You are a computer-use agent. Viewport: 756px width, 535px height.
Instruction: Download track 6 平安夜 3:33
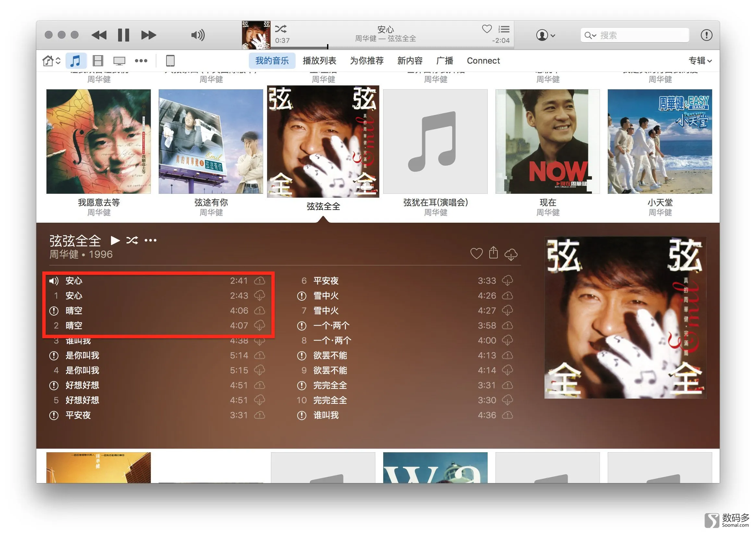click(x=507, y=281)
